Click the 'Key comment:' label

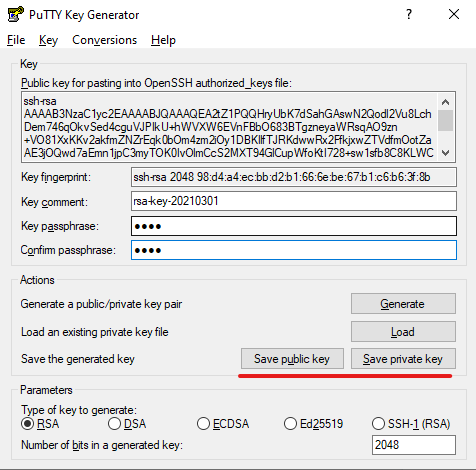point(54,202)
